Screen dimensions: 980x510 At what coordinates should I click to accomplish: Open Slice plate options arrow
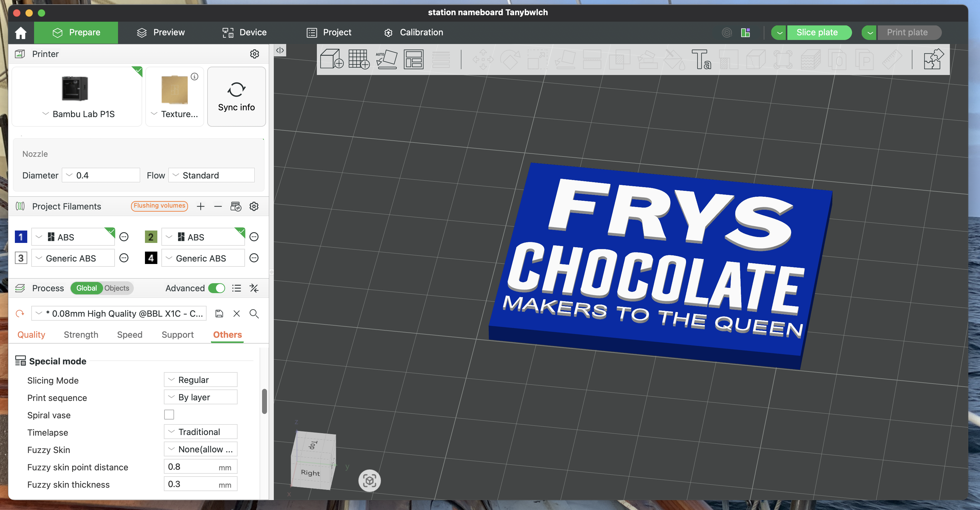pos(779,33)
